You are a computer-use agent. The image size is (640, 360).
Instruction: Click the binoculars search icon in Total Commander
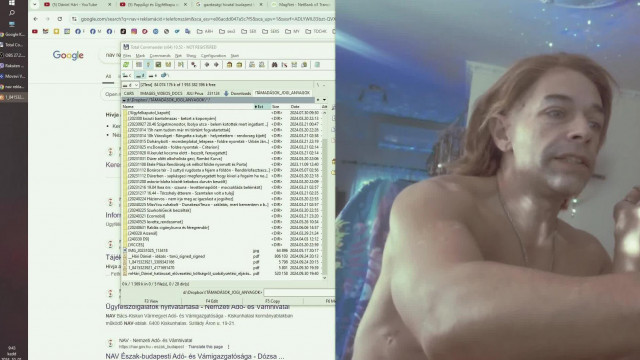click(x=275, y=65)
